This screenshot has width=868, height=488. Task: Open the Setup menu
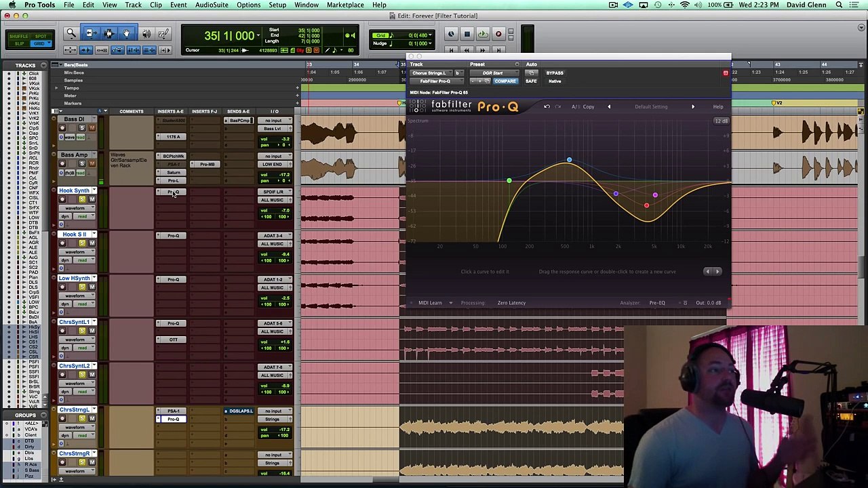click(x=277, y=5)
